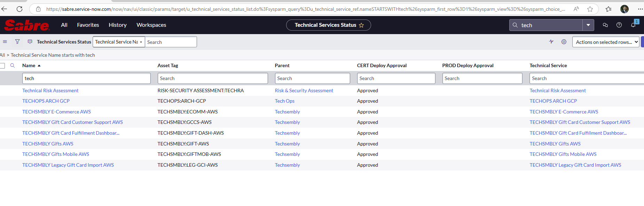Open Actions on selected rows dropdown
Screen dimensions: 644x206
click(x=606, y=42)
